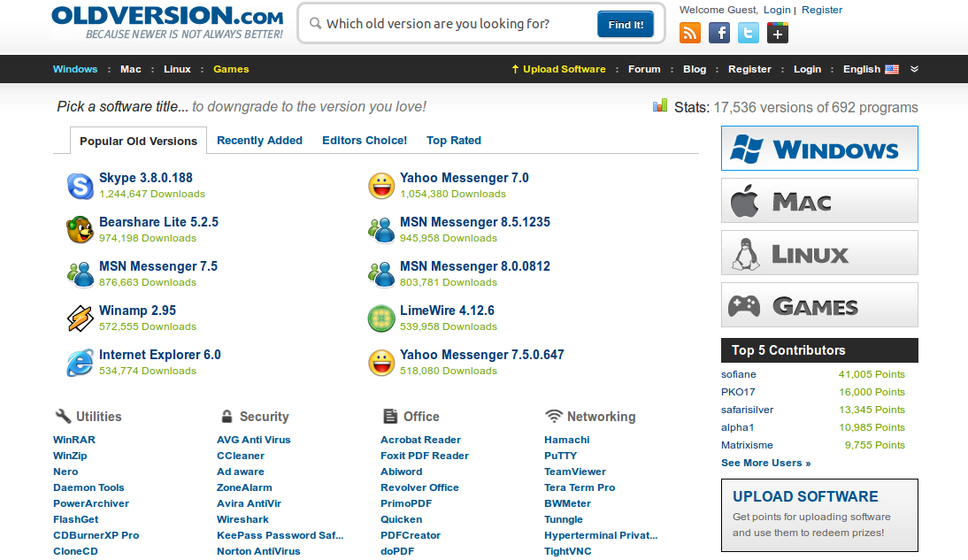Open See More Users link
The height and width of the screenshot is (560, 968).
[x=765, y=463]
